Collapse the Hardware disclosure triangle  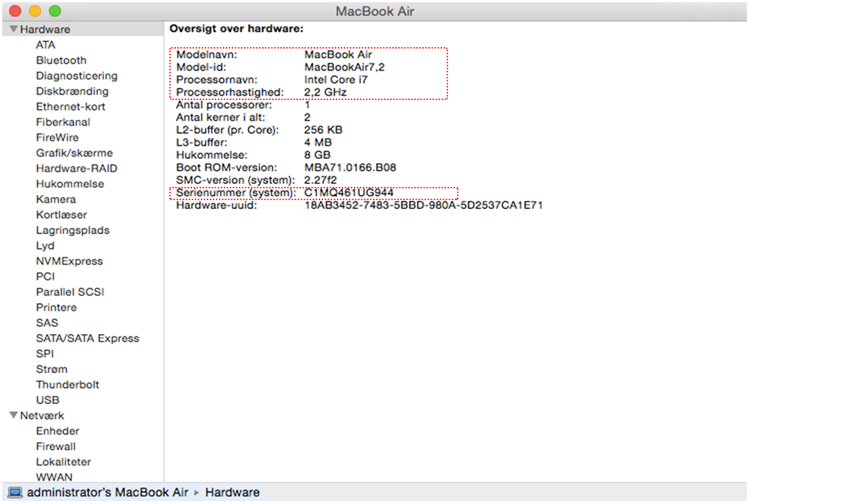point(13,29)
